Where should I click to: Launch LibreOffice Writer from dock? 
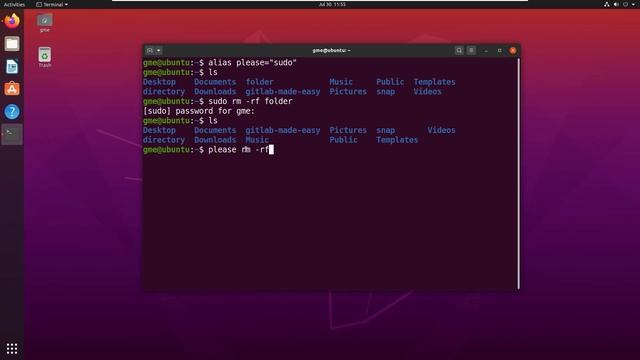[12, 67]
